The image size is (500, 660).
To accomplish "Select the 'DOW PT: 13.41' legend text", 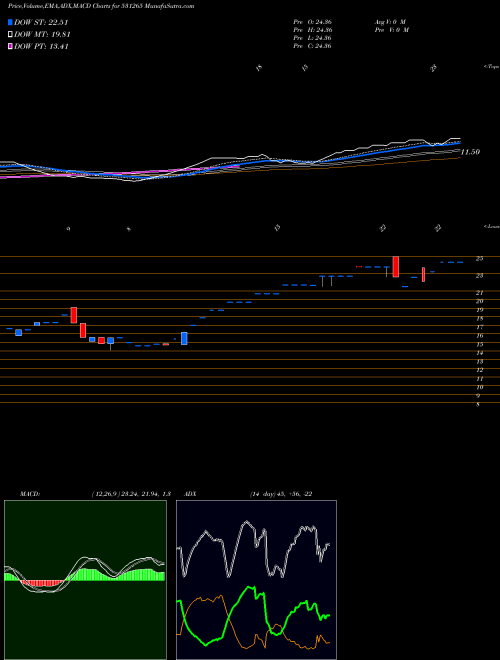I will tap(41, 47).
